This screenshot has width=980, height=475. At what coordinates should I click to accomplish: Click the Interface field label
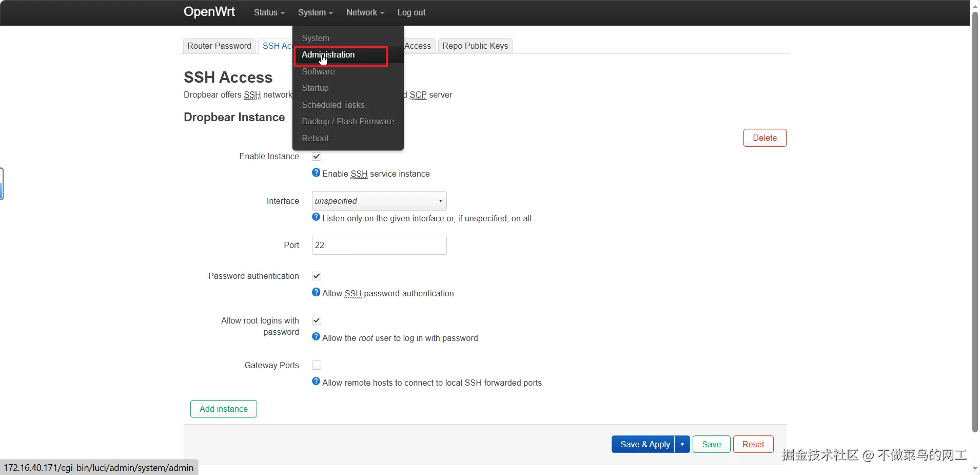pyautogui.click(x=283, y=201)
